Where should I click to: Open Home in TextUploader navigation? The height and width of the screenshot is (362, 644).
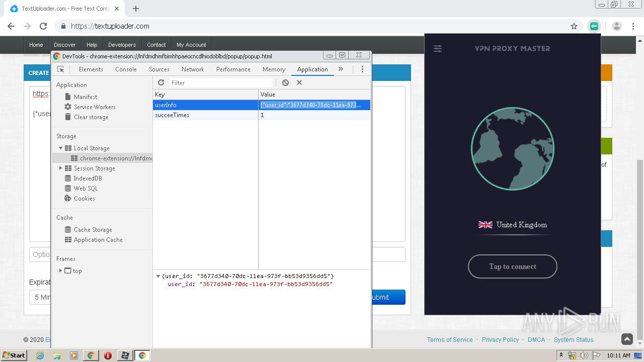tap(36, 45)
